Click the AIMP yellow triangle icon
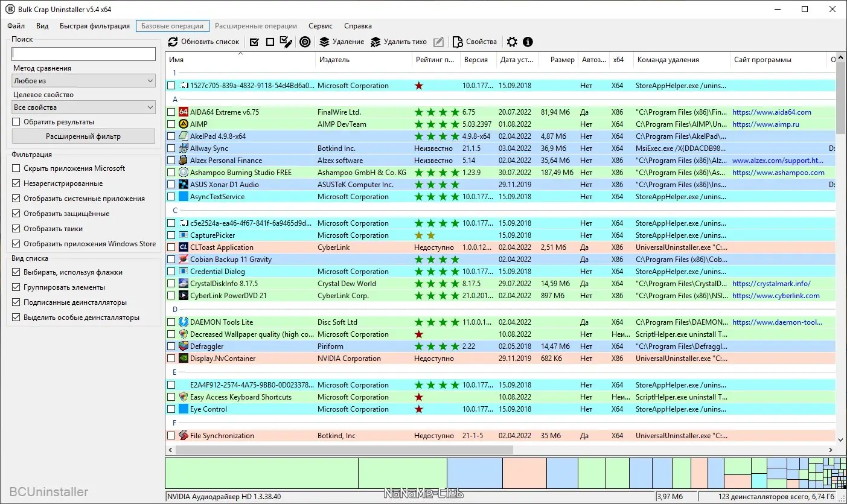847x504 pixels. point(184,124)
